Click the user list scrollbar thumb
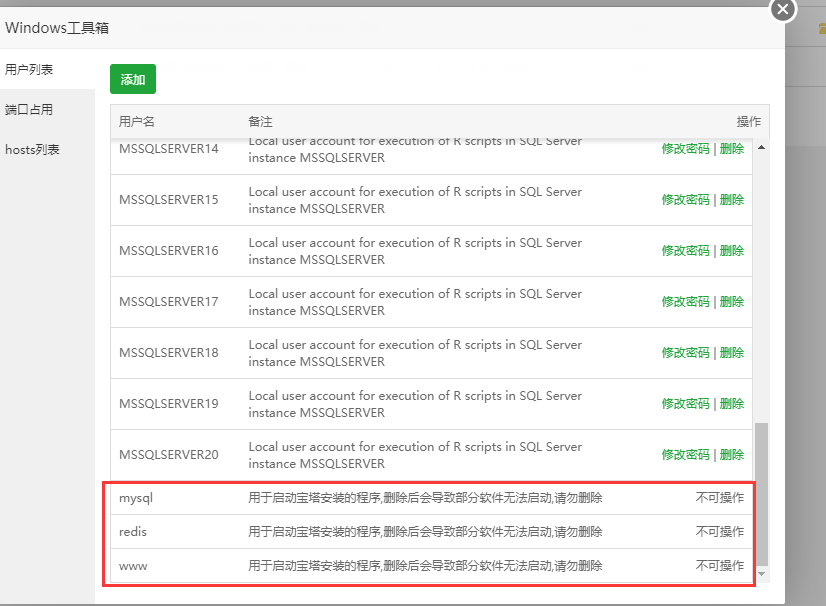The height and width of the screenshot is (606, 826). point(761,494)
